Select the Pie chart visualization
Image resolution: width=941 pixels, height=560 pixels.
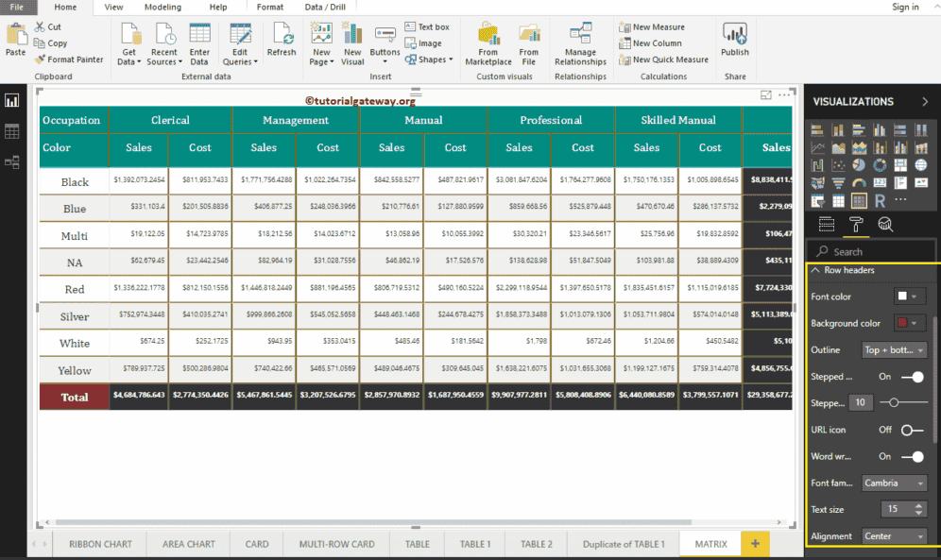point(859,165)
